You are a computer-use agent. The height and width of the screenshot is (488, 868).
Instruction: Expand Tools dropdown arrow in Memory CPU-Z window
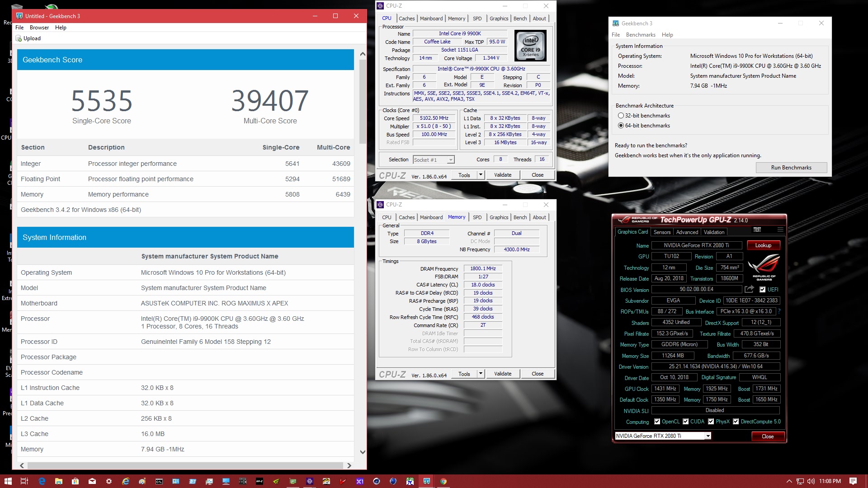tap(481, 374)
